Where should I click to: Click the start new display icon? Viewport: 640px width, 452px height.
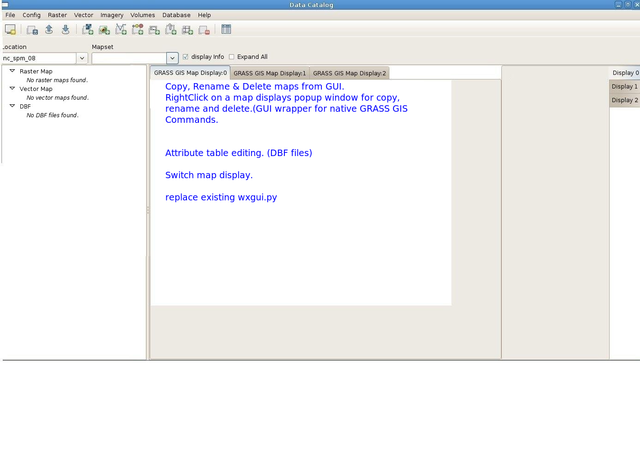pos(10,30)
